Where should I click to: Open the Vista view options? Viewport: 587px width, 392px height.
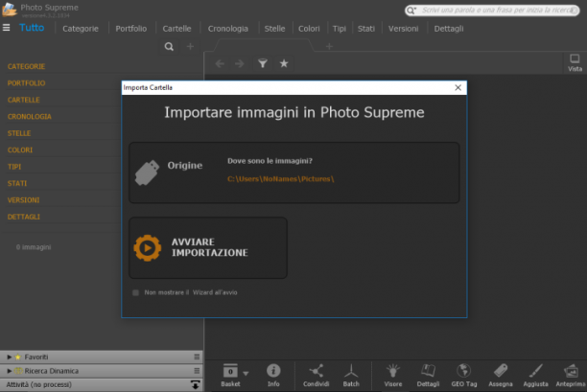[575, 62]
